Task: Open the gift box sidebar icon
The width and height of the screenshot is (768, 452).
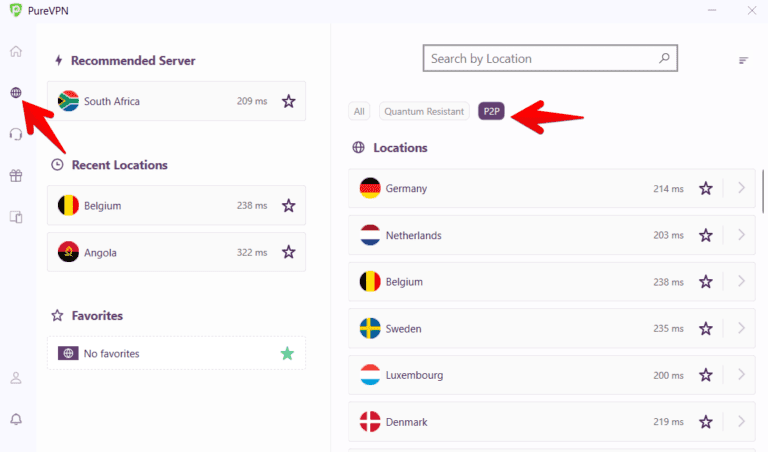Action: tap(16, 176)
